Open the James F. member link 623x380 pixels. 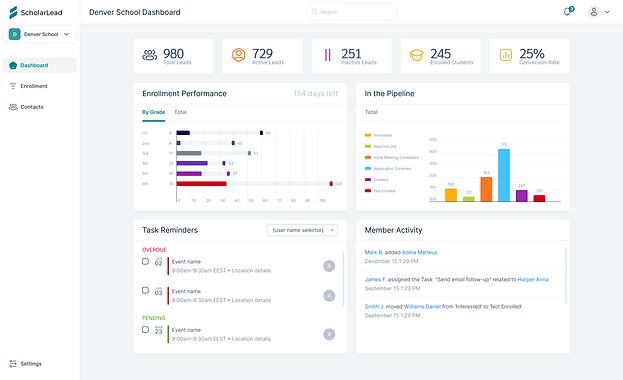[x=375, y=279]
